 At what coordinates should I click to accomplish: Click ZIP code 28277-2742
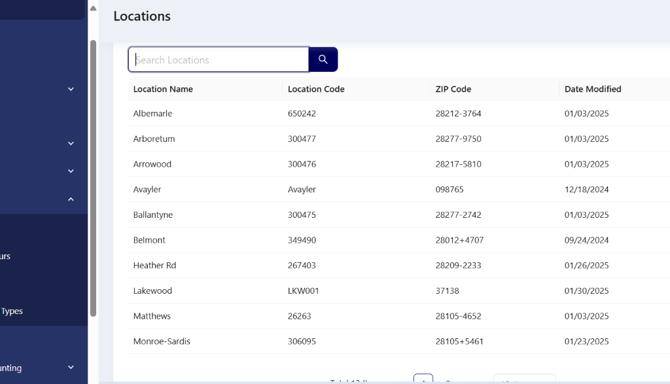458,214
